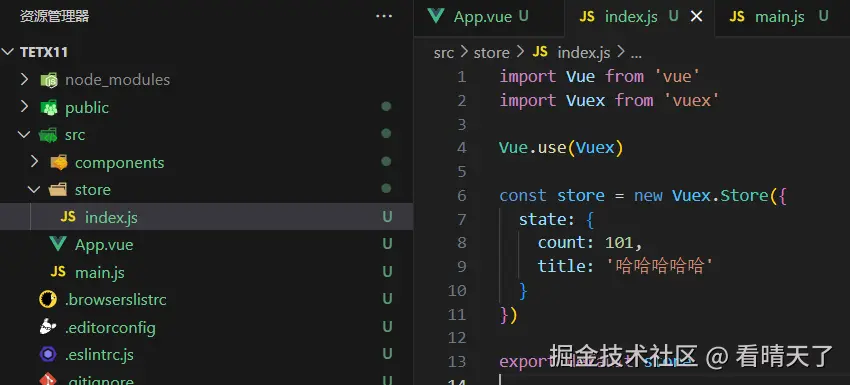Click the JS icon on the main.js tab
Image resolution: width=850 pixels, height=385 pixels.
pos(737,16)
